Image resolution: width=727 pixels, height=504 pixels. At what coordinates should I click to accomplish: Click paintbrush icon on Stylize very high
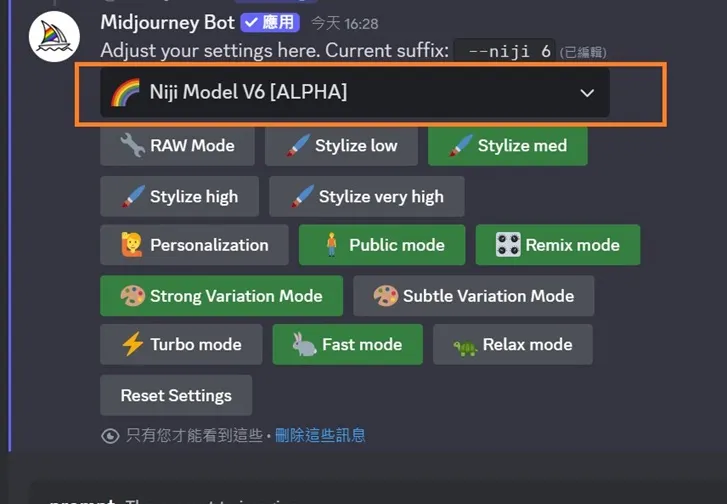pos(302,197)
